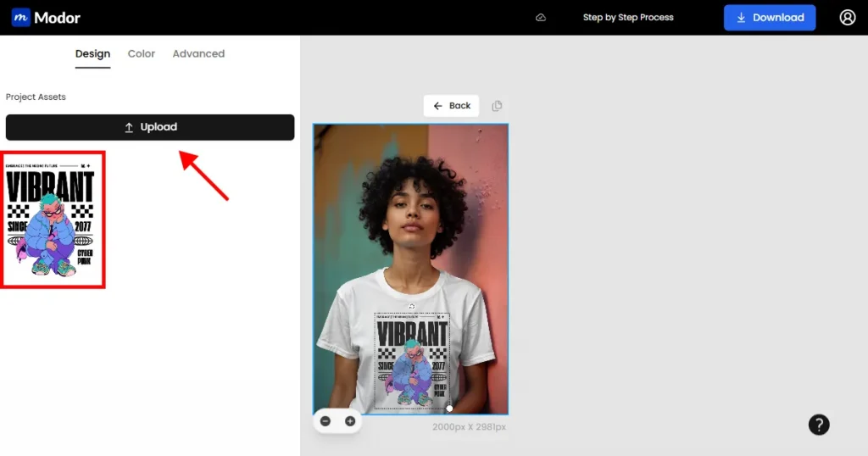The width and height of the screenshot is (868, 456).
Task: Open the Color tab
Action: [x=142, y=54]
